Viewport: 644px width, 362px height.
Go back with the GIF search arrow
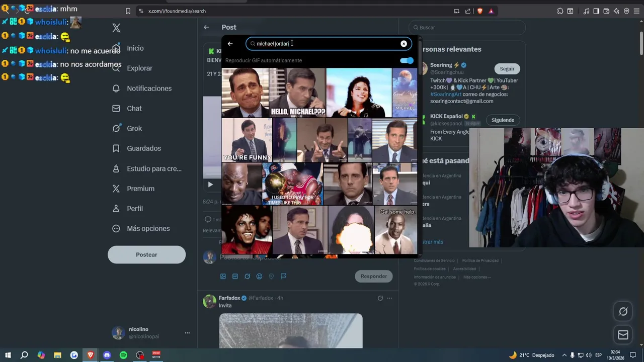(x=230, y=44)
